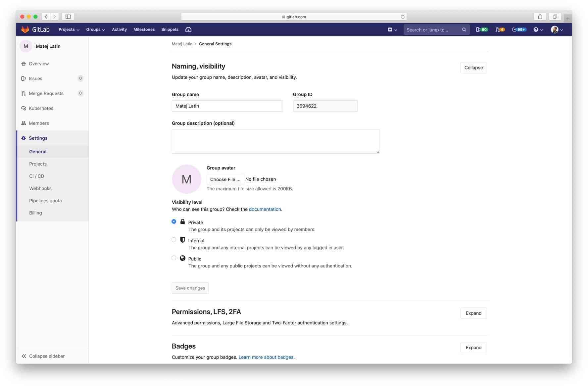Screen dimensions: 588x386
Task: Select the Internal visibility level
Action: (174, 240)
